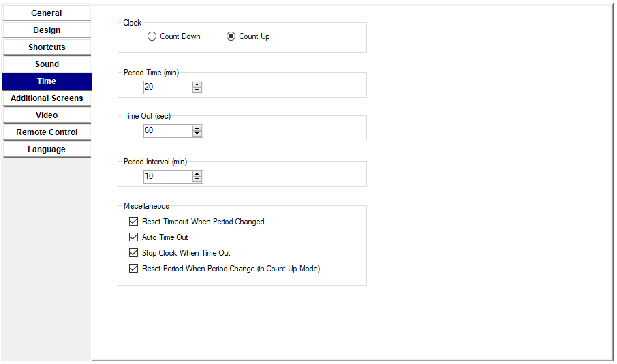
Task: Increase the Time Out seconds
Action: coord(197,128)
